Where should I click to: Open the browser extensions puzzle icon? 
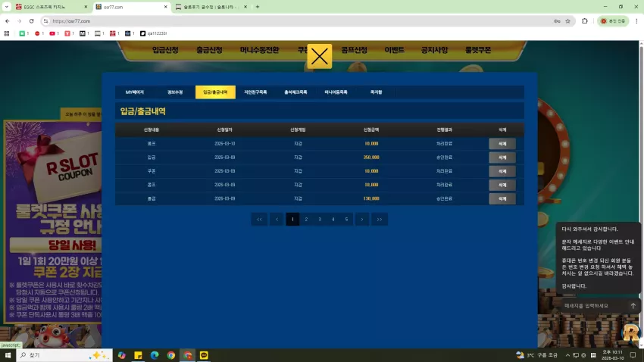tap(584, 21)
